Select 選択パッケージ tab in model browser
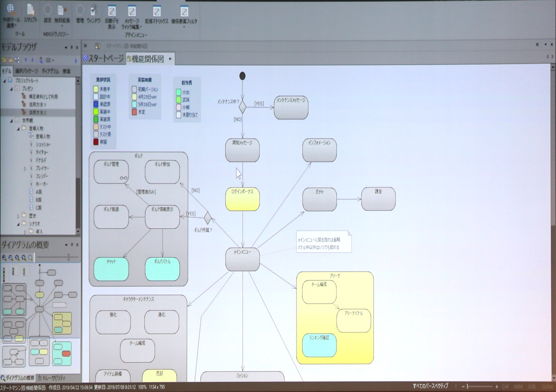 (x=26, y=71)
